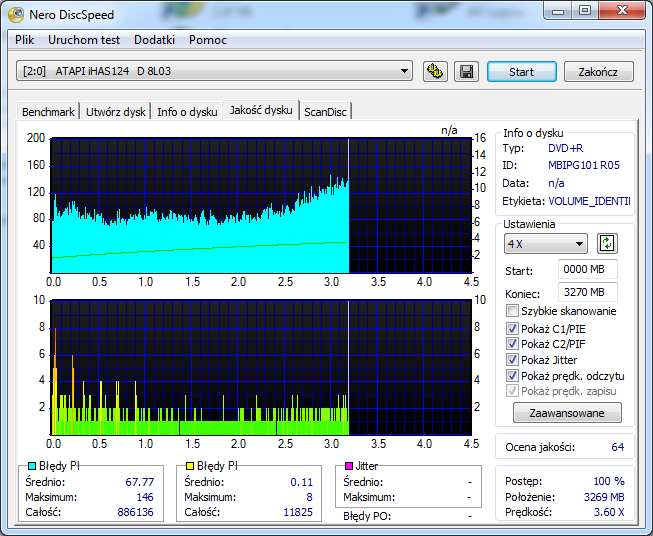Screen dimensions: 653x536
Task: Click the upper PI errors graph
Action: pos(261,206)
